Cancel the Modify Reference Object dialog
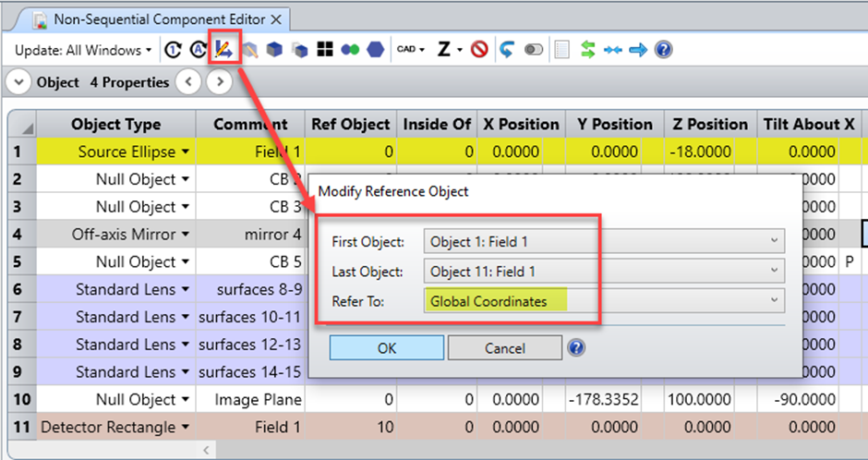Viewport: 868px width, 460px height. pyautogui.click(x=504, y=347)
